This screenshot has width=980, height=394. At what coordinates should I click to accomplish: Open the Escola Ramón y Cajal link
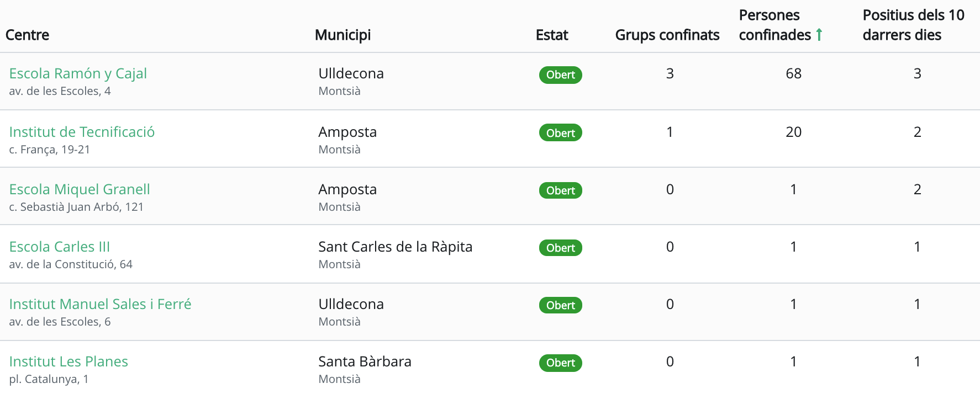pos(78,73)
